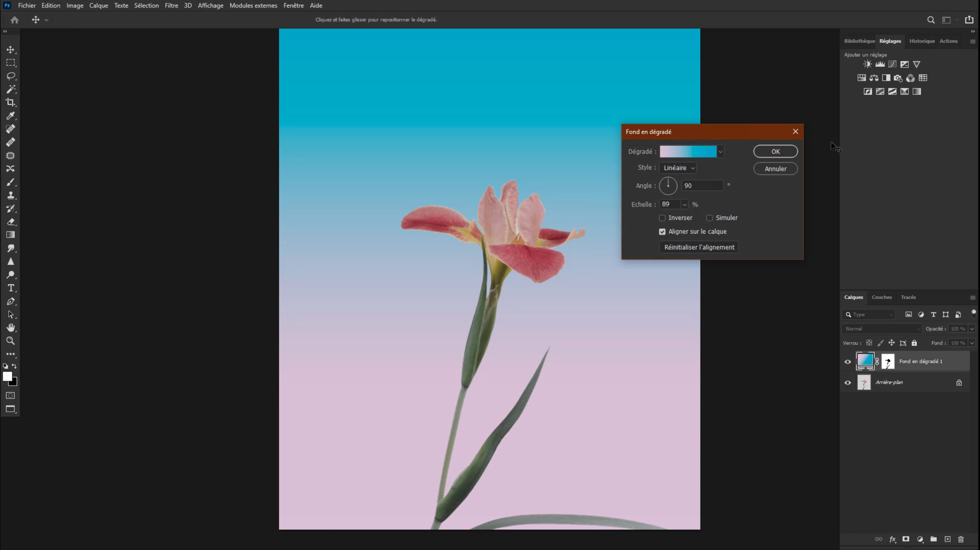Switch to the Bibliothèque tab
This screenshot has width=980, height=550.
tap(859, 41)
